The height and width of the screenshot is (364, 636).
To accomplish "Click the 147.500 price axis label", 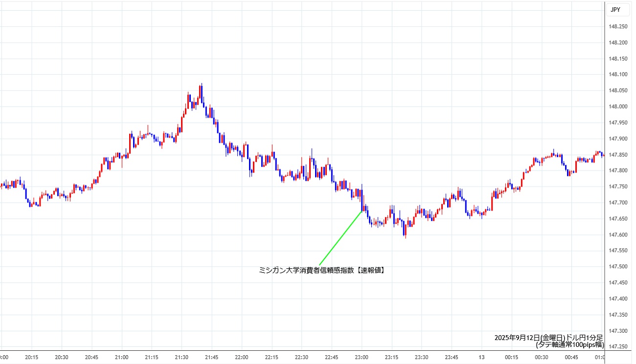I will coord(618,266).
